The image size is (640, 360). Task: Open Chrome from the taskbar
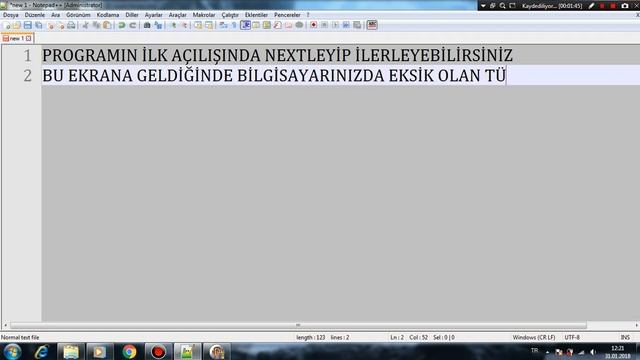(x=129, y=352)
